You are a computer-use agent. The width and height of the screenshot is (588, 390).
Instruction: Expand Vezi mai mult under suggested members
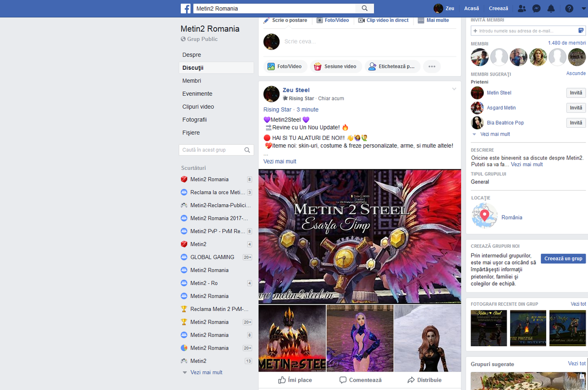[x=495, y=134]
